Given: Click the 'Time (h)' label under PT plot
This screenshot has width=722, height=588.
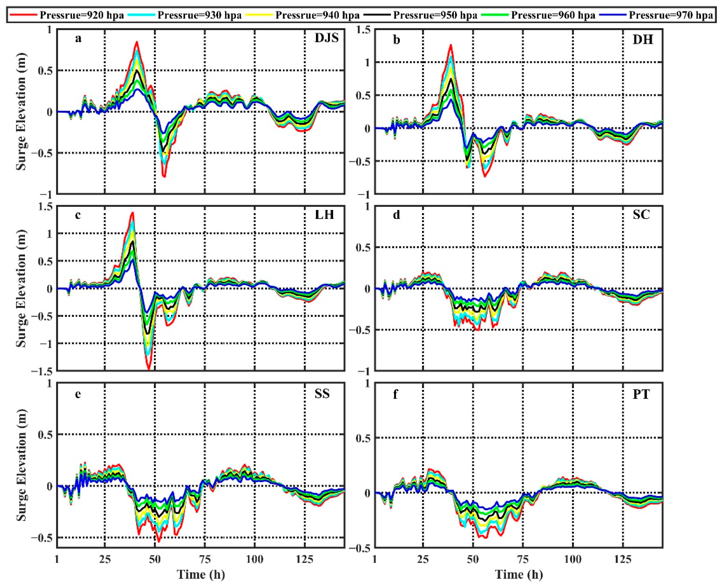Looking at the screenshot, I should tap(519, 574).
